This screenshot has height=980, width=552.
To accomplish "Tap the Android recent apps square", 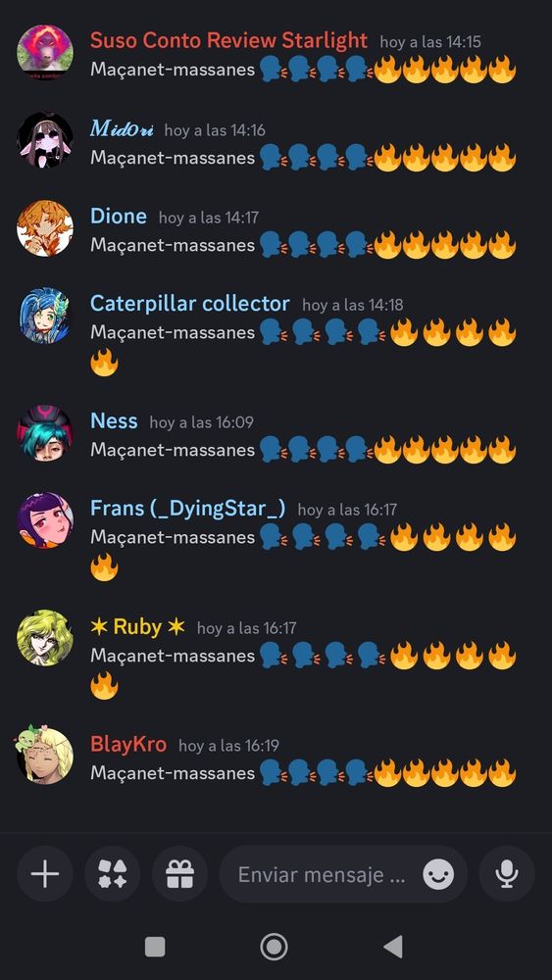I will point(155,947).
